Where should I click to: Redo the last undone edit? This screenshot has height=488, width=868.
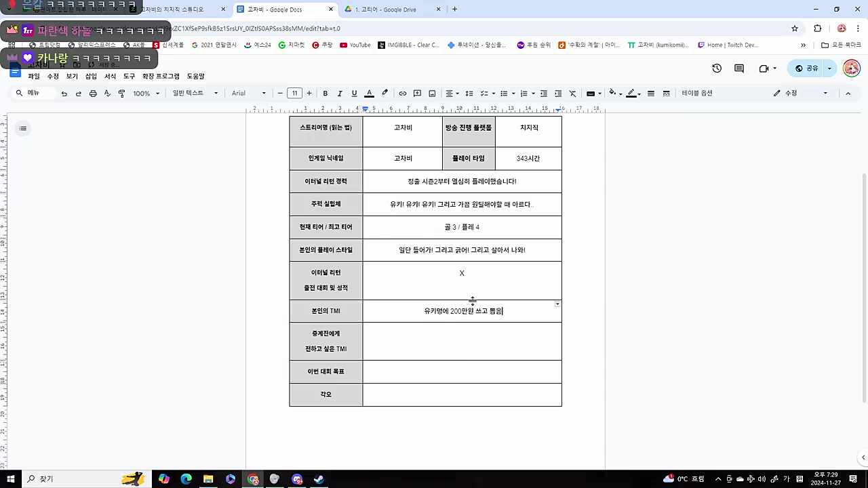point(79,94)
